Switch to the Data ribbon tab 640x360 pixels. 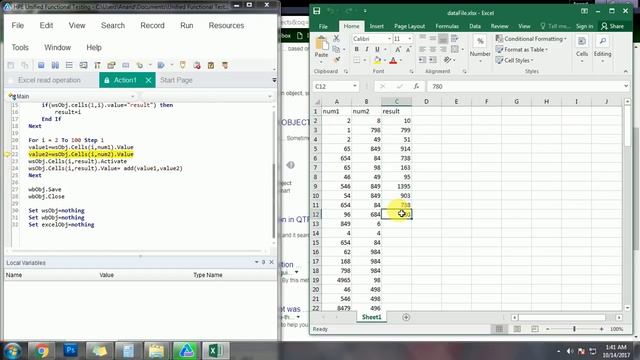coord(475,26)
